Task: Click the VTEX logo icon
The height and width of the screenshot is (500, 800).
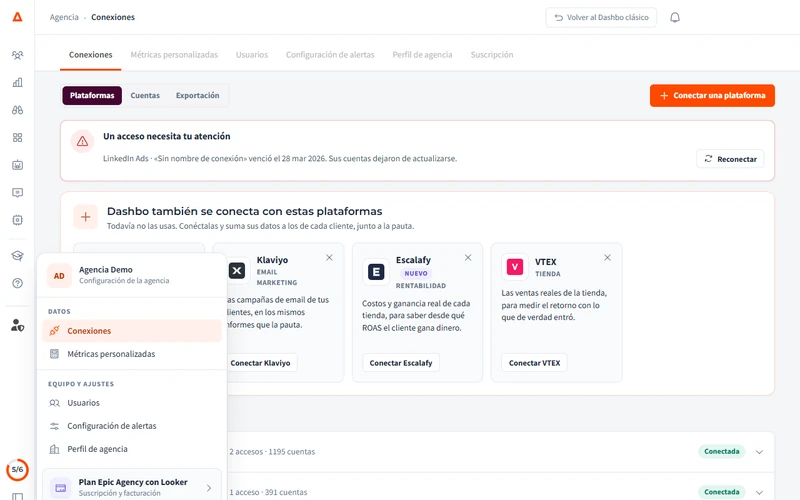Action: [515, 267]
